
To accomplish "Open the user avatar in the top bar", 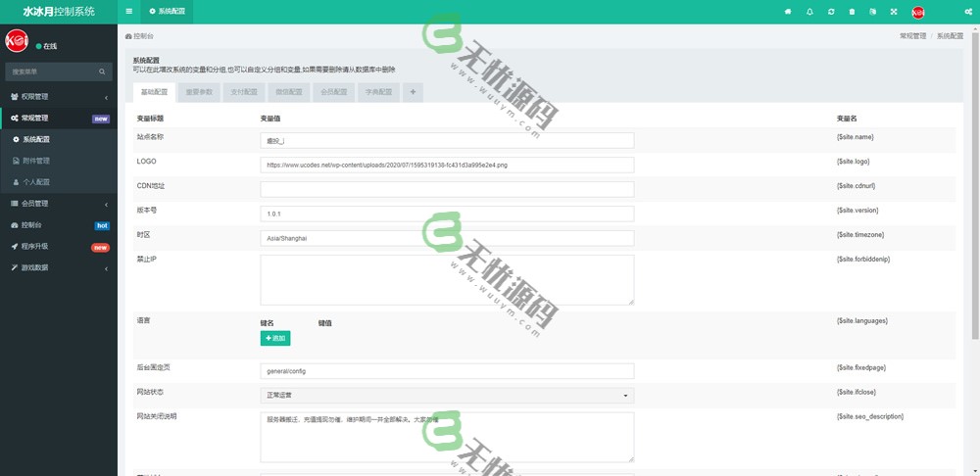I will pyautogui.click(x=918, y=12).
